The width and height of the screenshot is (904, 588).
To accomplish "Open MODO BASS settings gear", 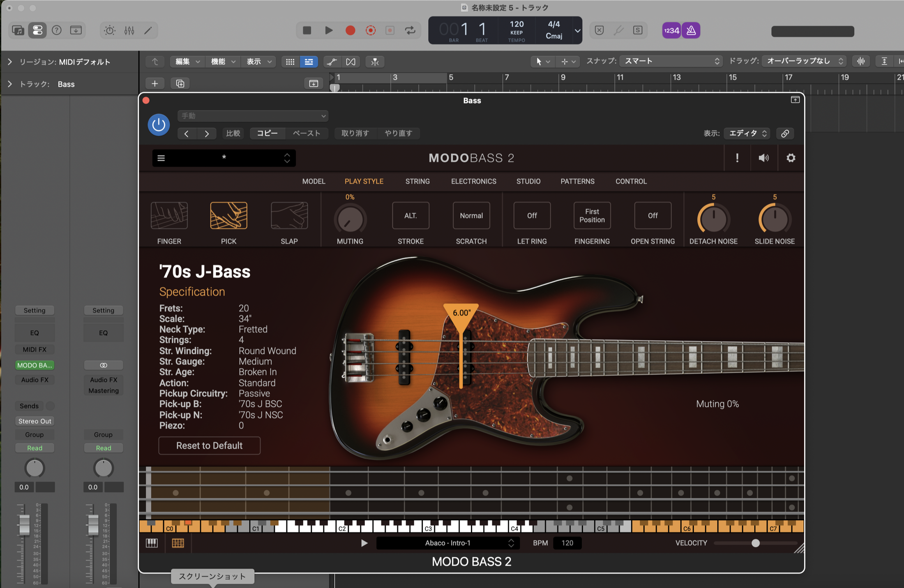I will click(791, 158).
